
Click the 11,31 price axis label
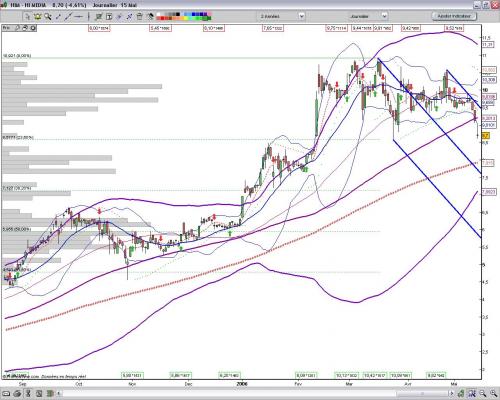click(x=487, y=45)
